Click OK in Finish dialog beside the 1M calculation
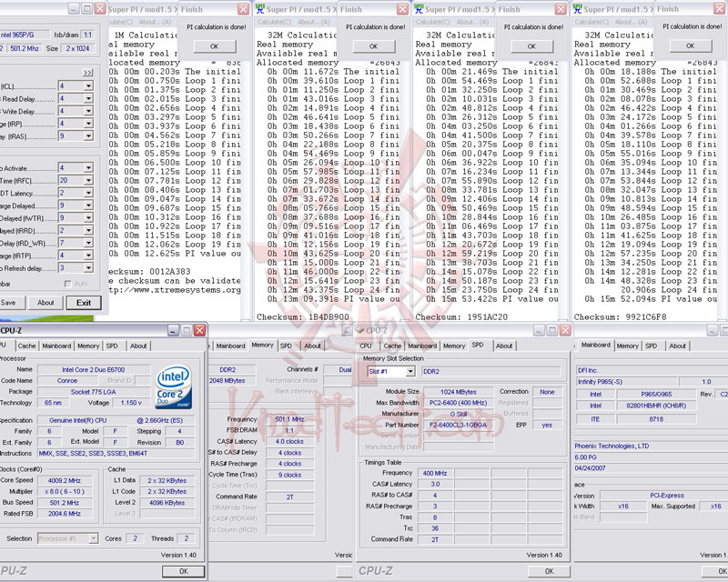The width and height of the screenshot is (728, 582). pos(215,46)
